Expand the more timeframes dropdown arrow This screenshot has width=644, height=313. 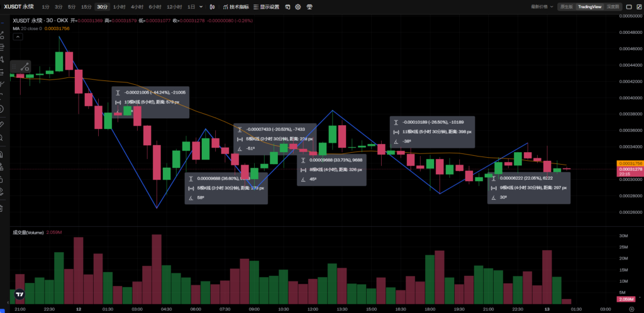(x=202, y=7)
